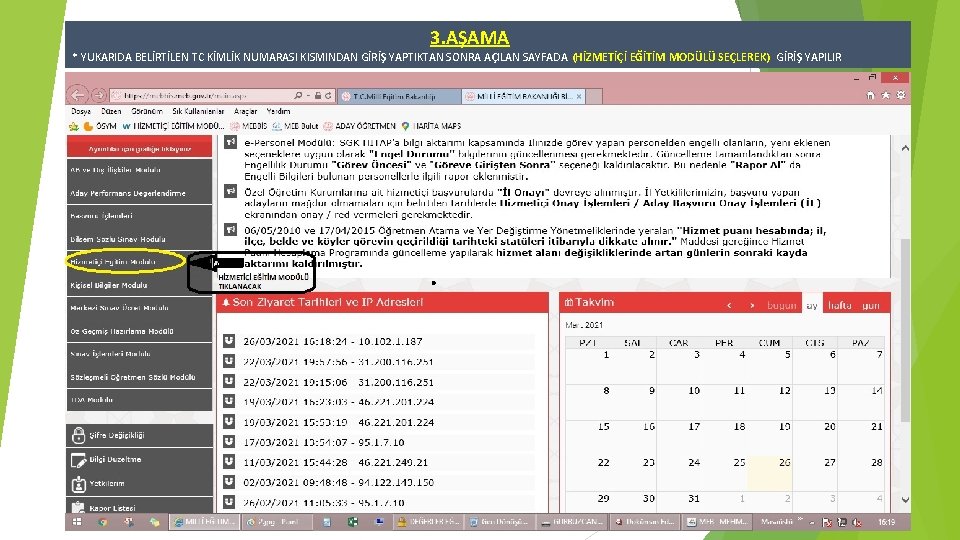Click the Rapor Listesi clipboard icon
Viewport: 960px width, 540px height.
78,507
